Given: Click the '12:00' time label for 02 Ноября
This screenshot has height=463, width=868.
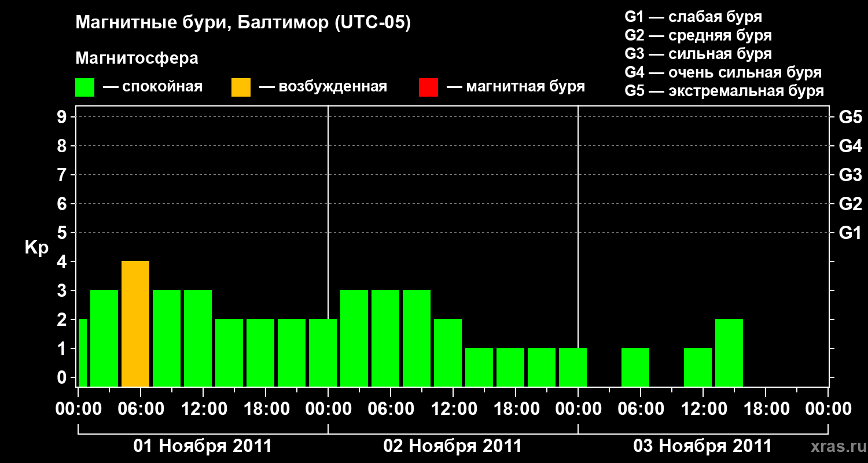Looking at the screenshot, I should pos(453,409).
